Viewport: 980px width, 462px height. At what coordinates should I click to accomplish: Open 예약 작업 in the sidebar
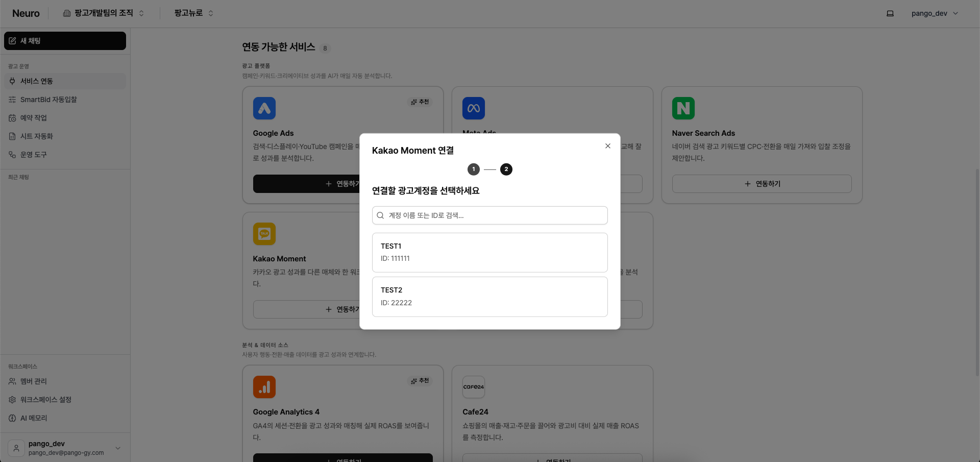pos(65,118)
